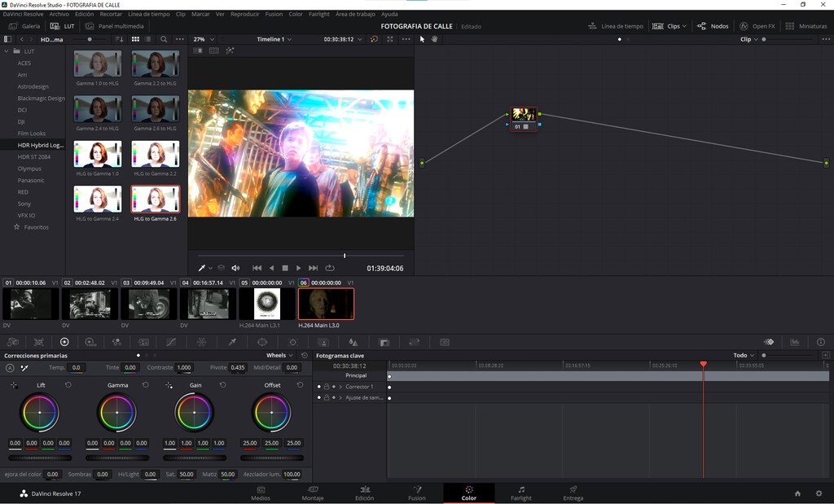Switch to the Fusion page
The width and height of the screenshot is (834, 504).
point(417,493)
